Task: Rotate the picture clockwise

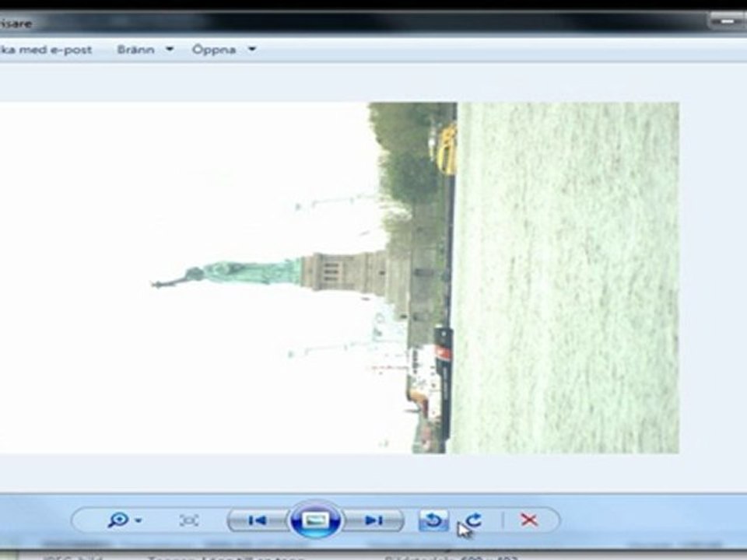Action: [474, 520]
